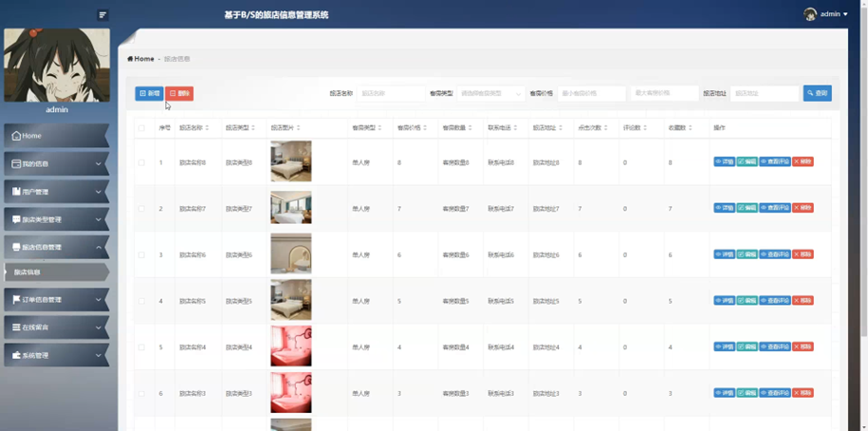Image resolution: width=868 pixels, height=431 pixels.
Task: Click 详情 button in row 1
Action: click(724, 161)
